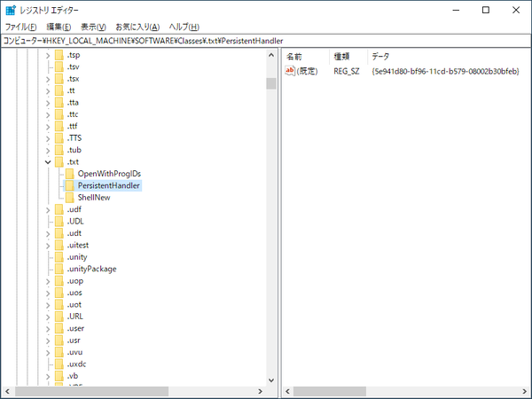Click the registry path address bar

(x=266, y=41)
